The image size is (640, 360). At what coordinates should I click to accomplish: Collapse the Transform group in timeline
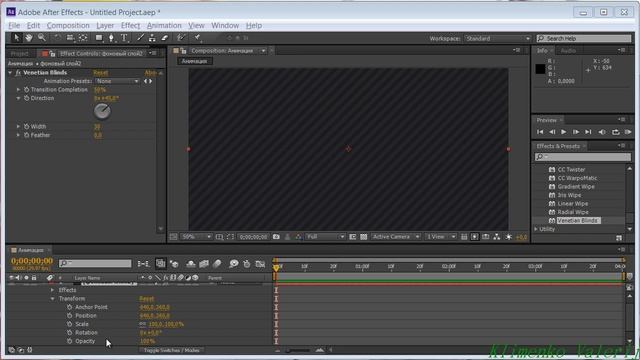click(x=52, y=299)
